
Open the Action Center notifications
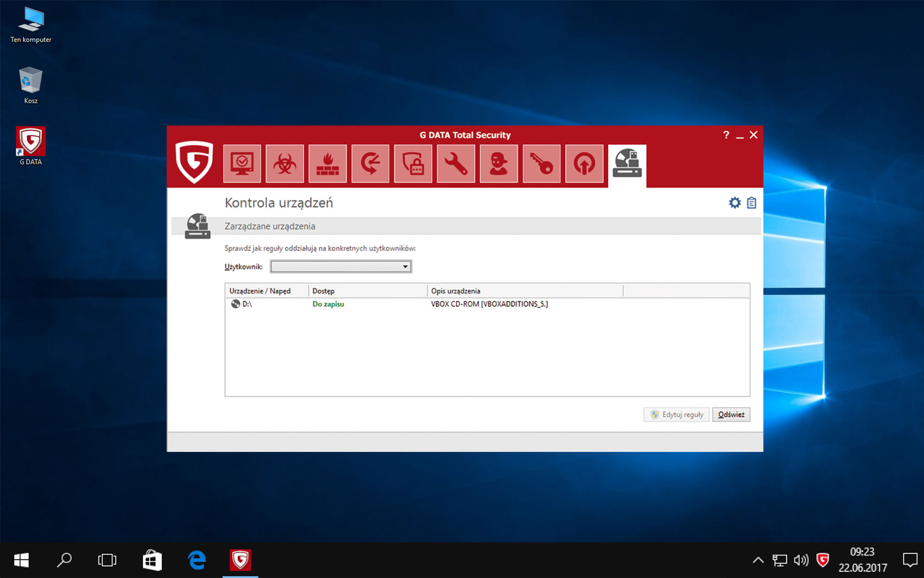pos(910,560)
